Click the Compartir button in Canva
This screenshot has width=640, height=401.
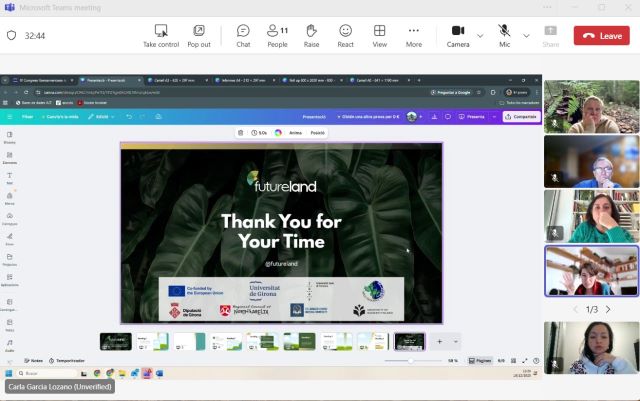(521, 117)
